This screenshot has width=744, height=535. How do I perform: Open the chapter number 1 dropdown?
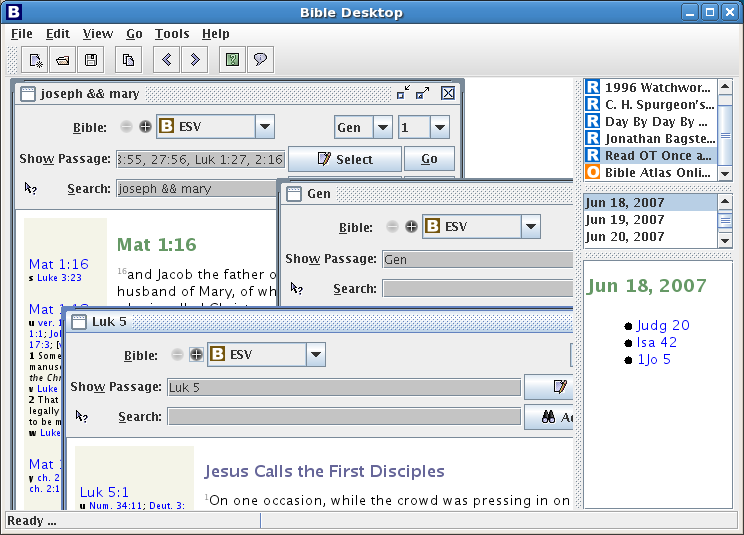(438, 127)
